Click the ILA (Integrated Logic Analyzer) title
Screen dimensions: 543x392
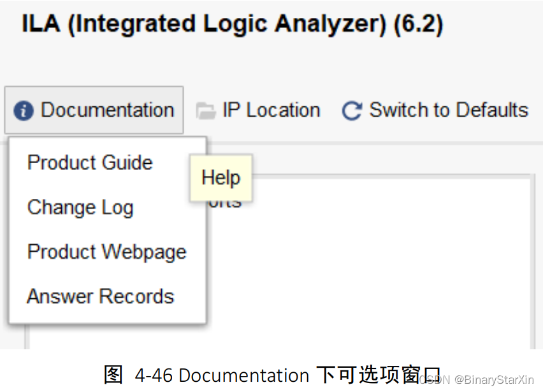pos(232,23)
